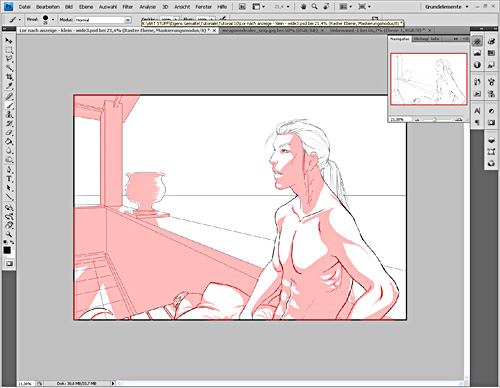The image size is (500, 388).
Task: Select the Pen tool
Action: point(9,170)
